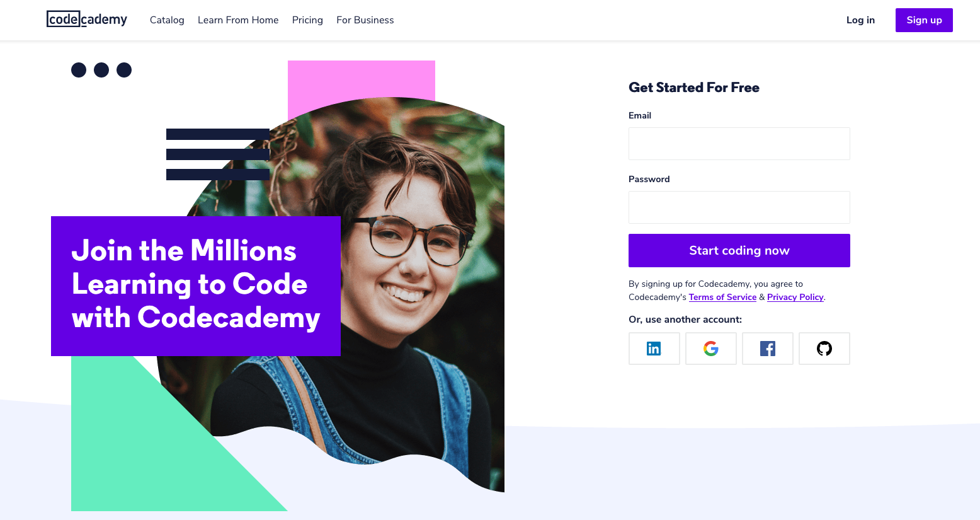Sign up with the Facebook icon
The height and width of the screenshot is (520, 980).
tap(767, 349)
